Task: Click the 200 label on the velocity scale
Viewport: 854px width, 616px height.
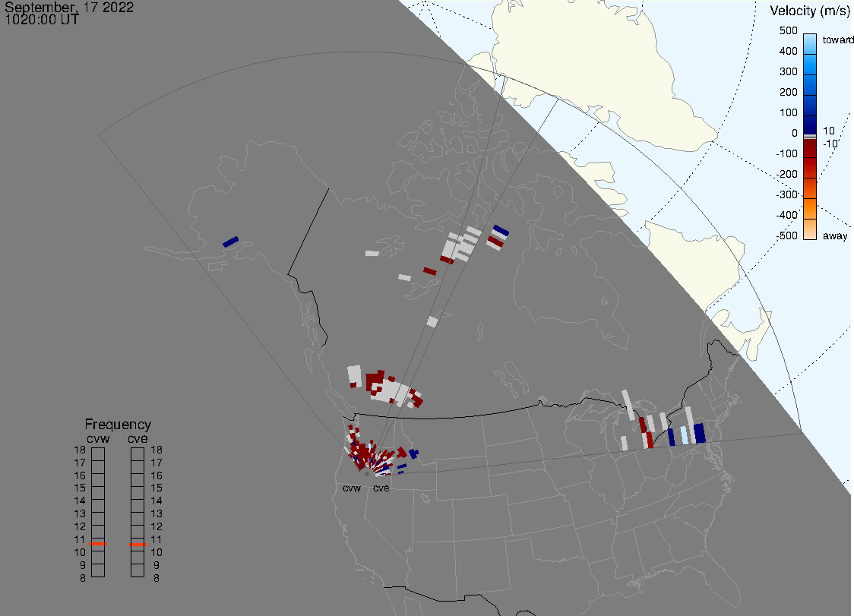Action: click(x=788, y=92)
